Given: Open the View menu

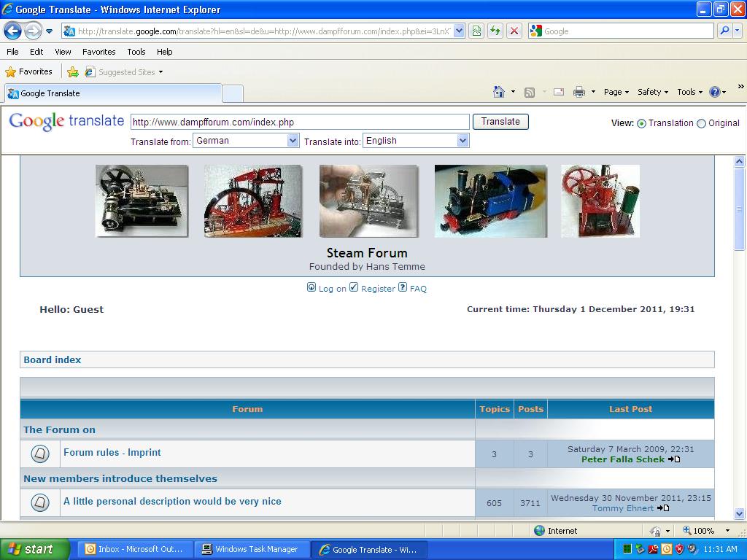Looking at the screenshot, I should tap(63, 52).
